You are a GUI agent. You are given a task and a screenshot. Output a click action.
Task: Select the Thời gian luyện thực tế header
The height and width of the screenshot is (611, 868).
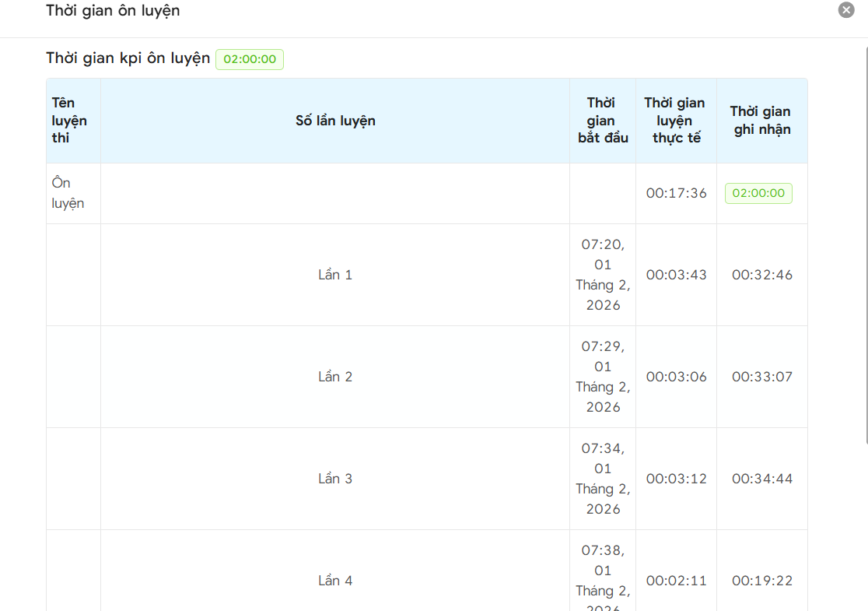[676, 121]
